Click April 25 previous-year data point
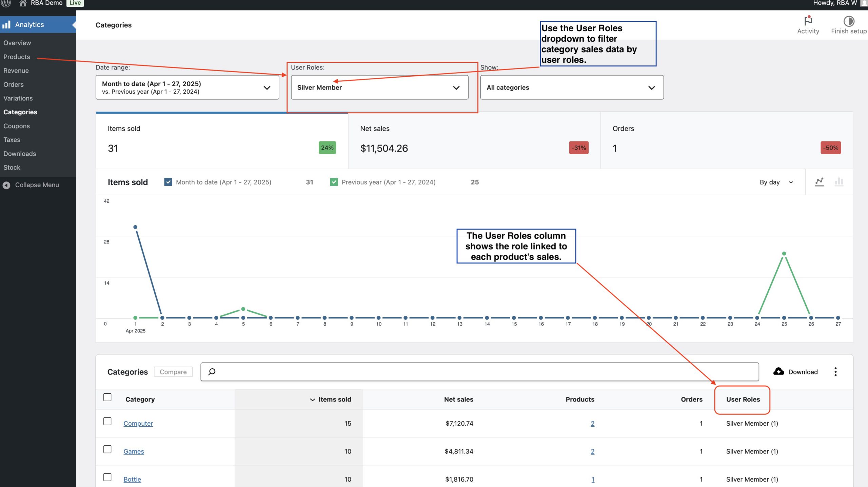The height and width of the screenshot is (487, 868). tap(784, 254)
